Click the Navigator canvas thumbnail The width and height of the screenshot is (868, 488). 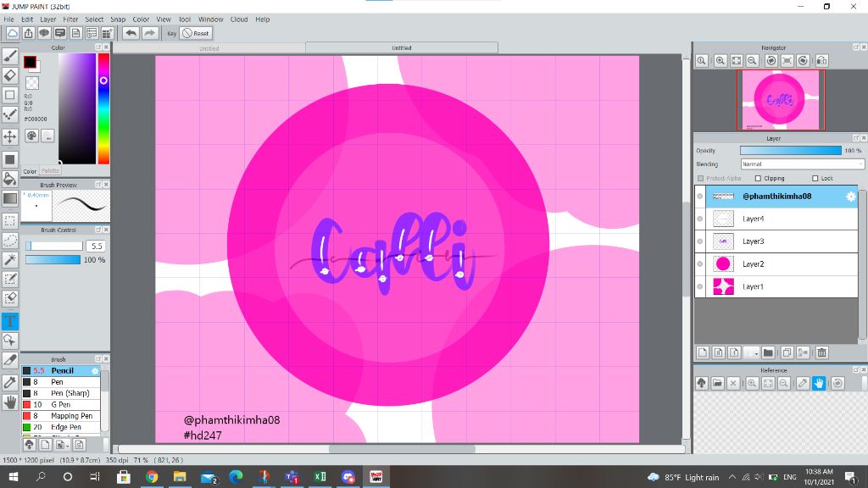pyautogui.click(x=781, y=100)
